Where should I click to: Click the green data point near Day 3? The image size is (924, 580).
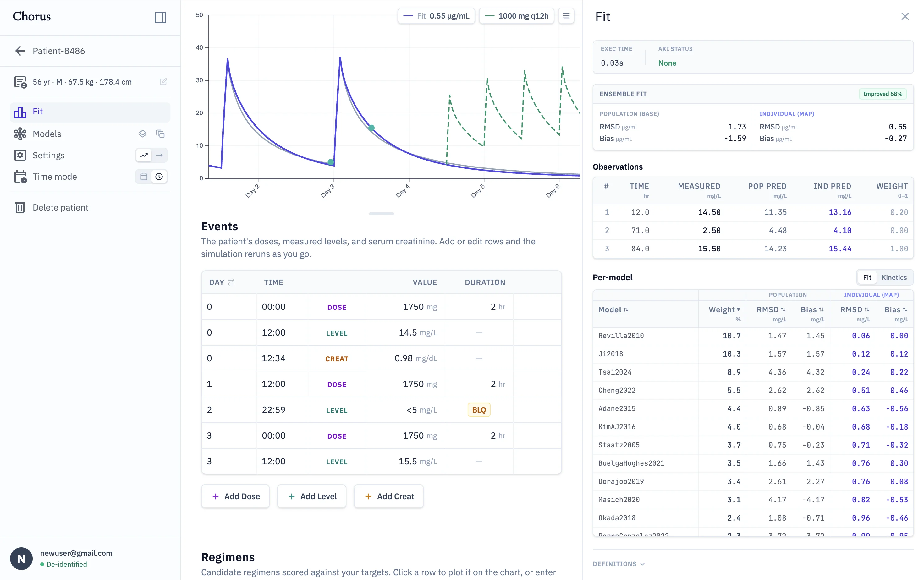click(331, 162)
